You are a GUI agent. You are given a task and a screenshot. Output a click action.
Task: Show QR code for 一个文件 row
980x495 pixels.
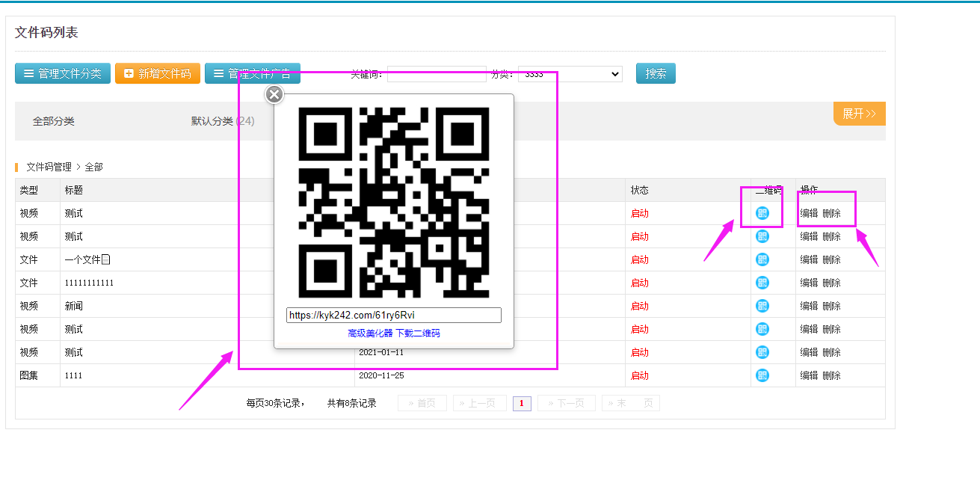762,259
